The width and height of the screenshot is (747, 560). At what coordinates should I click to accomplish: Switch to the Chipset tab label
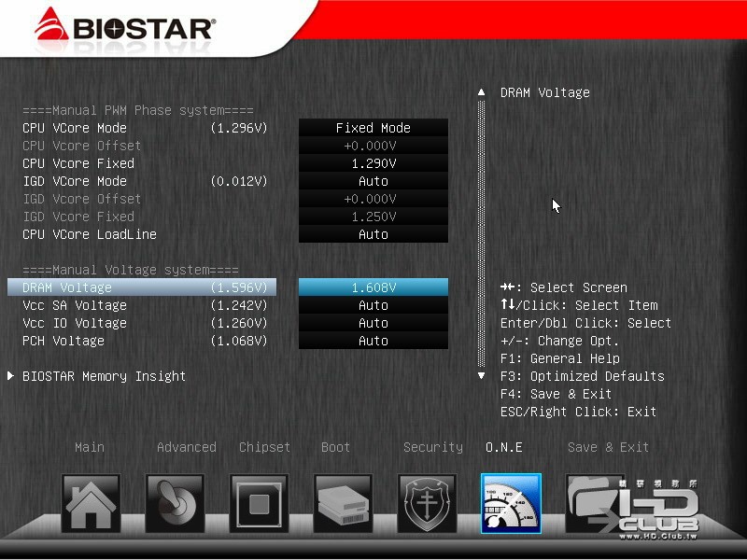pos(264,447)
